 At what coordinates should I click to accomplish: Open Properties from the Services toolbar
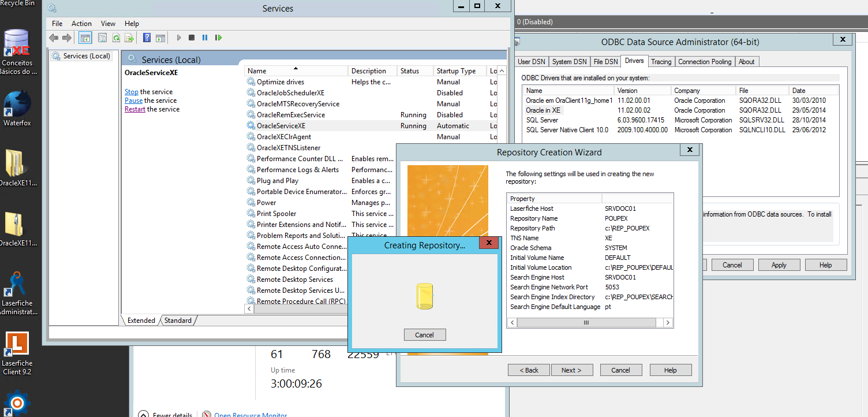click(102, 38)
